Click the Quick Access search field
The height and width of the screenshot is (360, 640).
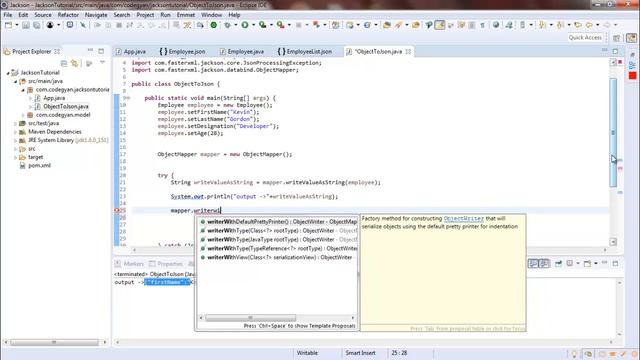(x=585, y=38)
